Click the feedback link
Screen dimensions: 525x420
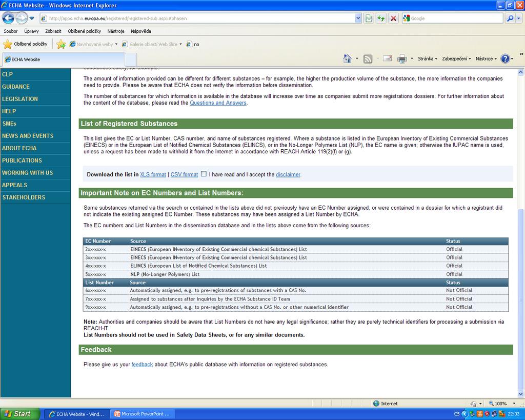click(142, 365)
